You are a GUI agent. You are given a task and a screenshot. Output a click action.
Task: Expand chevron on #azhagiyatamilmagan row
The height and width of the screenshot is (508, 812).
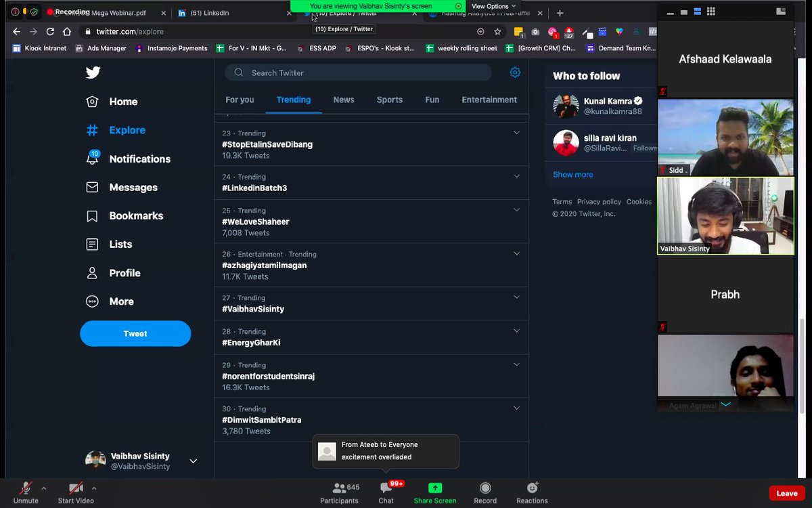click(x=516, y=253)
